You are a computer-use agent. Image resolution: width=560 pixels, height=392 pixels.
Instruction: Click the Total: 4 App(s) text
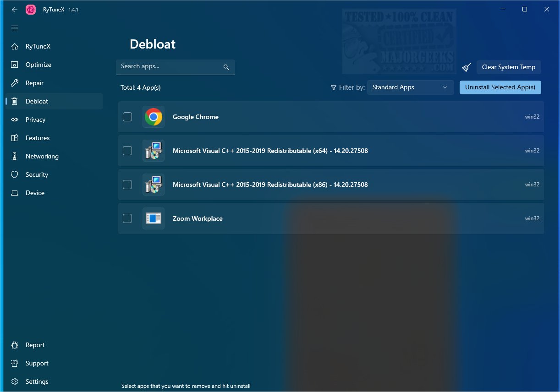(x=141, y=87)
